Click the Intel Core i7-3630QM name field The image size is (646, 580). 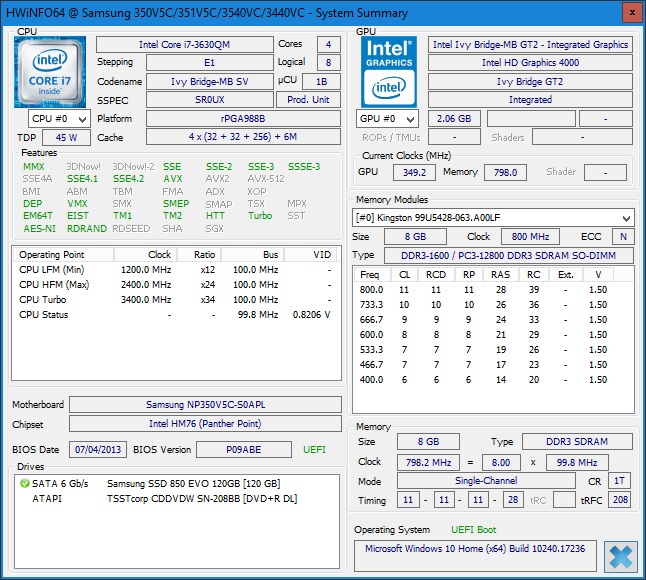pos(184,45)
